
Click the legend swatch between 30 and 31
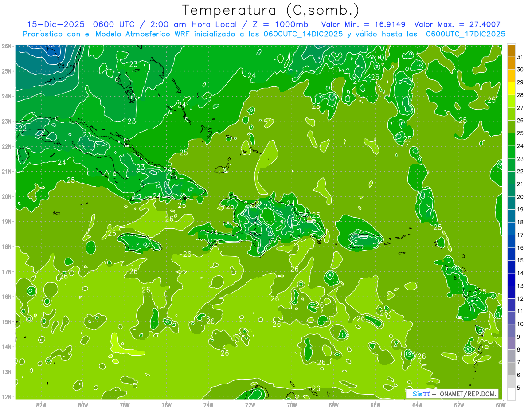(511, 63)
